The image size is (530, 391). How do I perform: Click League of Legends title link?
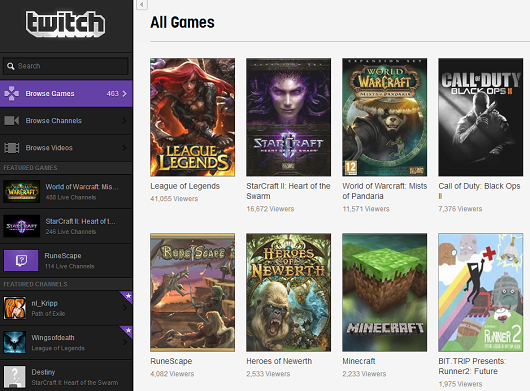click(185, 186)
